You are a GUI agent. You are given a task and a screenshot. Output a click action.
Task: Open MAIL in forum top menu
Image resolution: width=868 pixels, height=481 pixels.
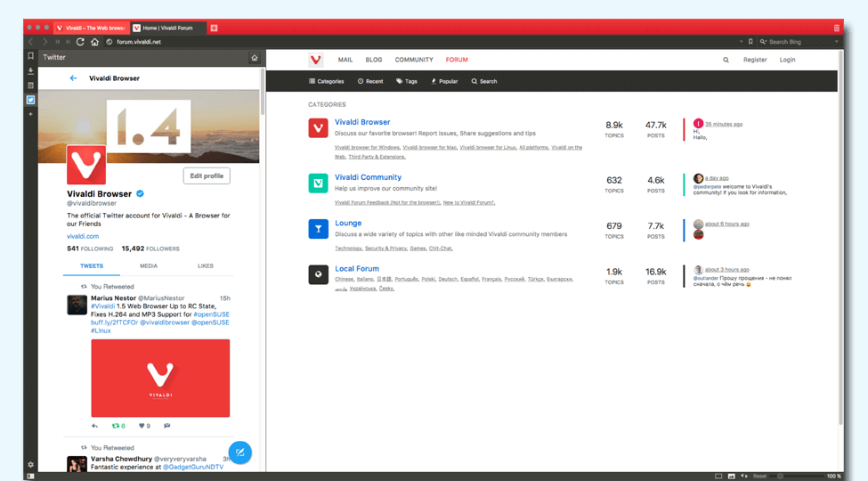pyautogui.click(x=345, y=60)
